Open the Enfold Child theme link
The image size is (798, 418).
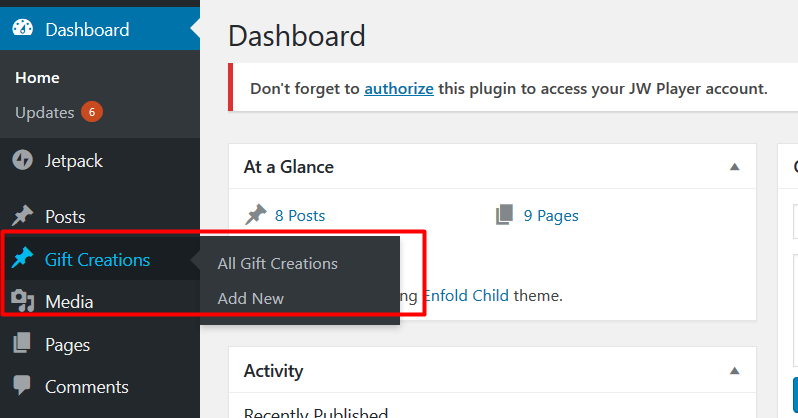(466, 295)
